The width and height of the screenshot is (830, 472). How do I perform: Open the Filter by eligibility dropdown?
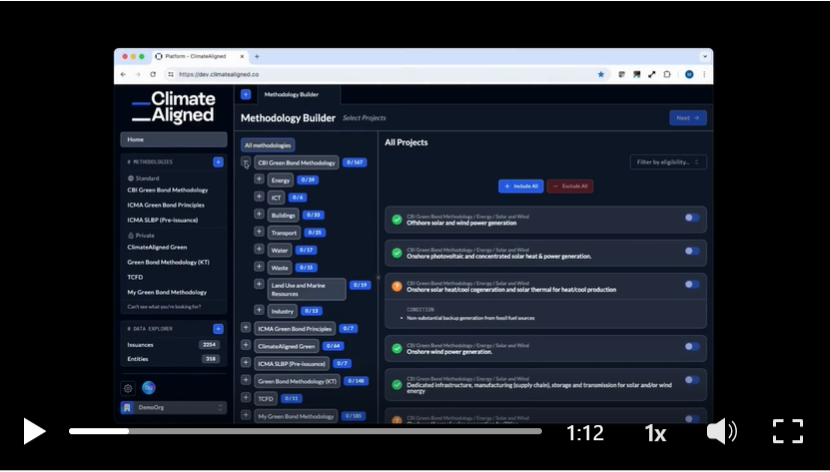point(668,162)
